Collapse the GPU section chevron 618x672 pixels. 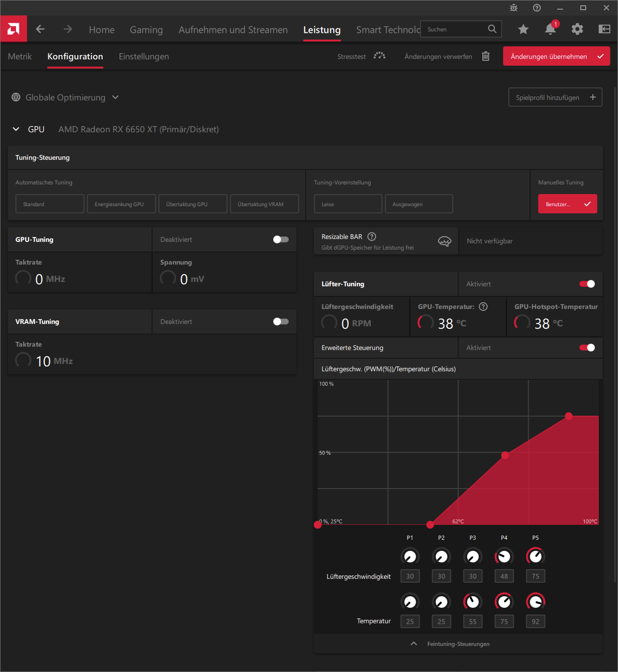click(16, 129)
